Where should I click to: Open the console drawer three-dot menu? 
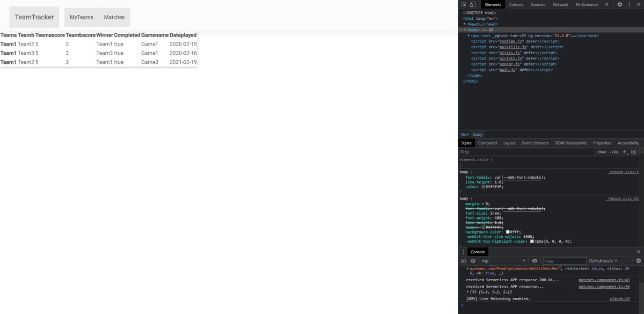coord(464,252)
